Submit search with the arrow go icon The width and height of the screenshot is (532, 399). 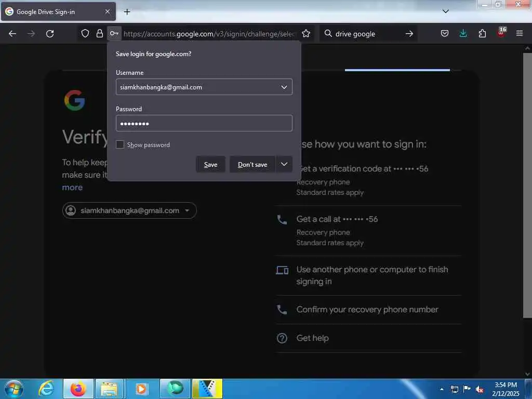[x=409, y=34]
